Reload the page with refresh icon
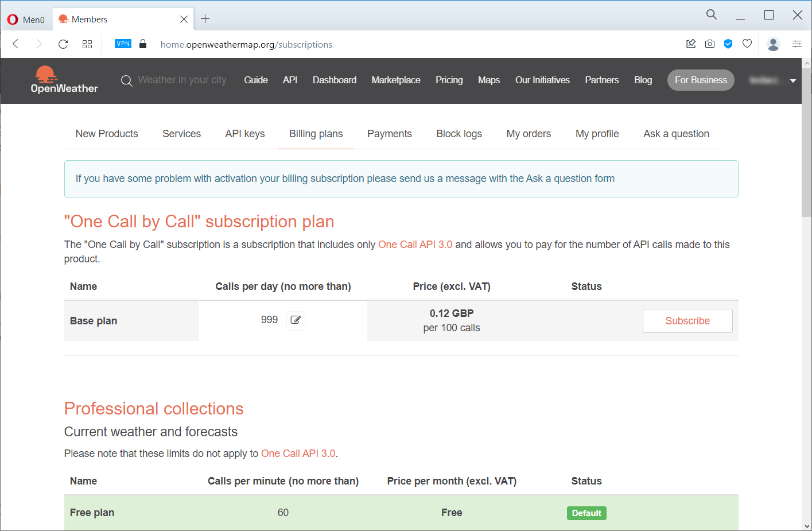 coord(63,44)
